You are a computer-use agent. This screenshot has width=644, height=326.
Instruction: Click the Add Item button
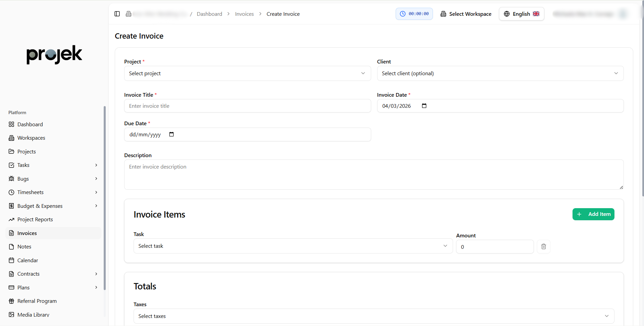point(593,214)
